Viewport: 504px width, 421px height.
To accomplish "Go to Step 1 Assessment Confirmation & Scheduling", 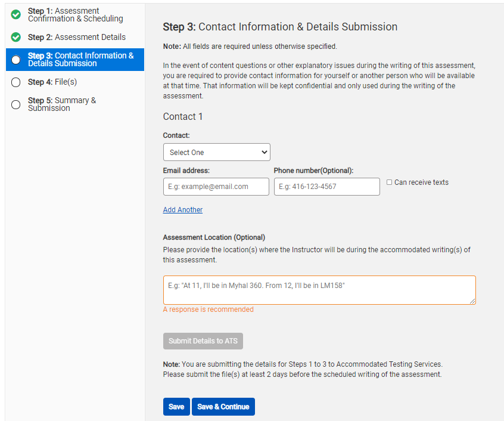I will pos(75,15).
